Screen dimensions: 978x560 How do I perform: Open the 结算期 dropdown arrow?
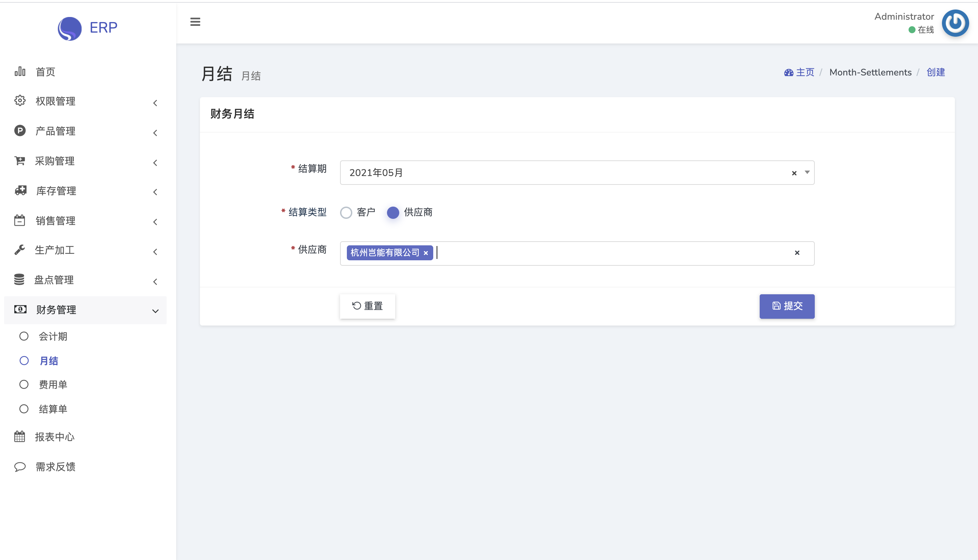(807, 172)
